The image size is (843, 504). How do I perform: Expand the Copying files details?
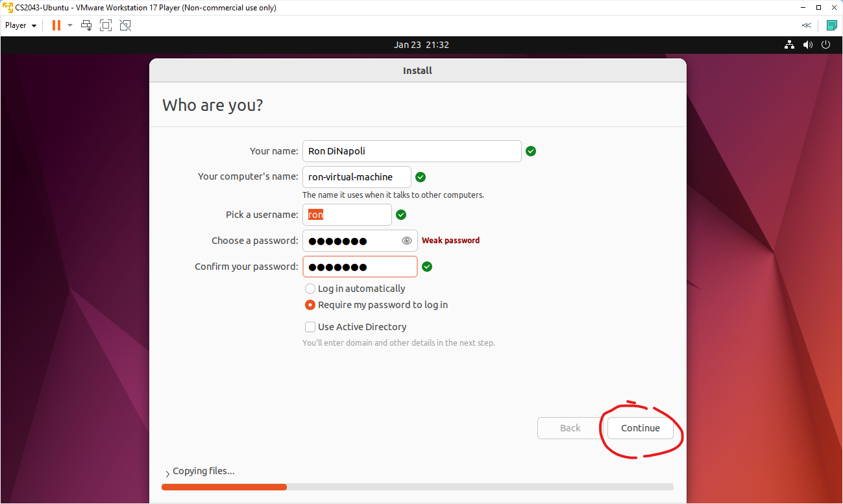[x=167, y=472]
